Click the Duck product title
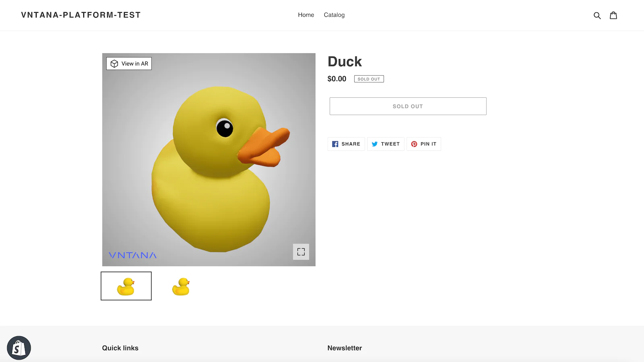Image resolution: width=644 pixels, height=362 pixels. coord(345,62)
